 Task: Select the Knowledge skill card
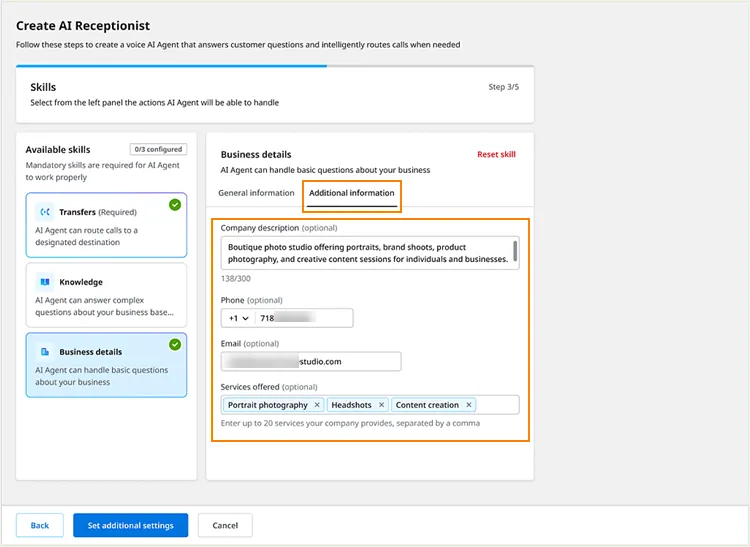(x=106, y=295)
